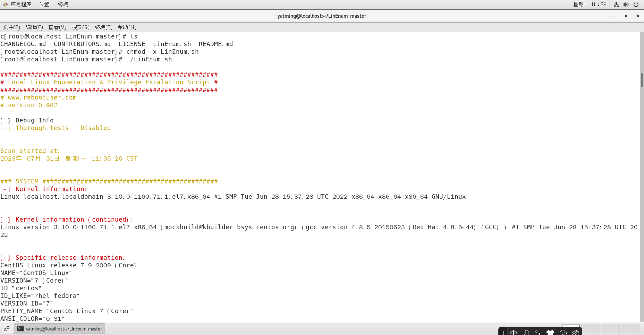
Task: Open the 应用程序 menu
Action: [x=21, y=5]
